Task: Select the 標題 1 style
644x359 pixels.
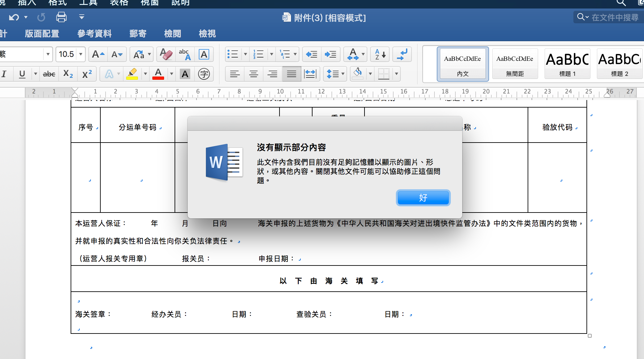Action: 567,64
